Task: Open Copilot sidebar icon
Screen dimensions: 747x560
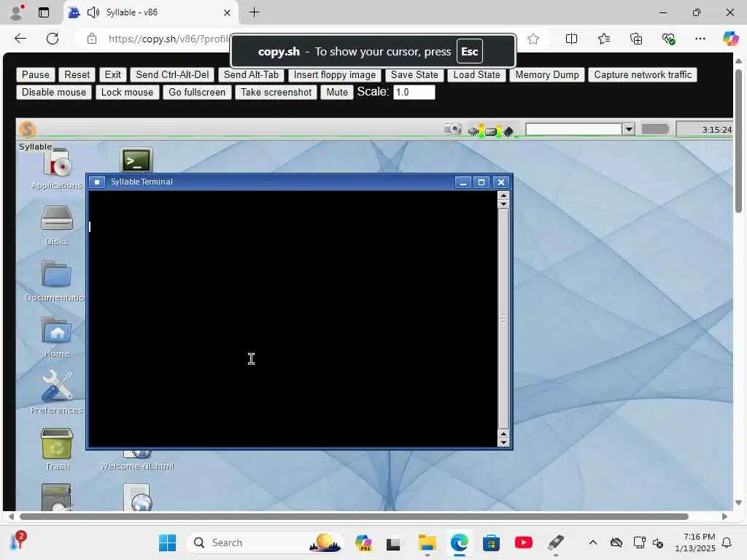Action: [x=730, y=39]
